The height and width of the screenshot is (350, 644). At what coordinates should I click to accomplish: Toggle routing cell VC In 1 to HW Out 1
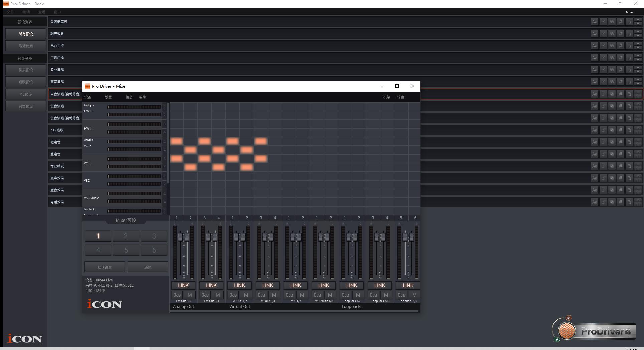coord(177,141)
